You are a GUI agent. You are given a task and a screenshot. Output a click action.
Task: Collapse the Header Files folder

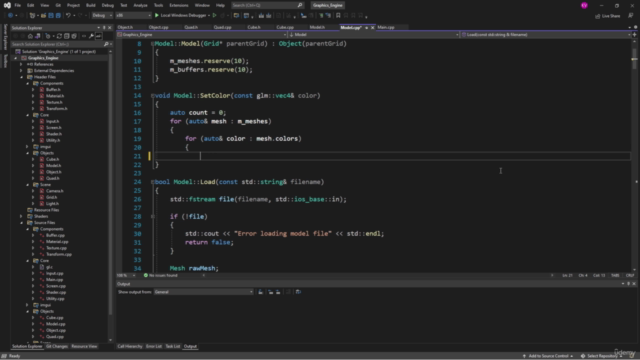pyautogui.click(x=21, y=77)
